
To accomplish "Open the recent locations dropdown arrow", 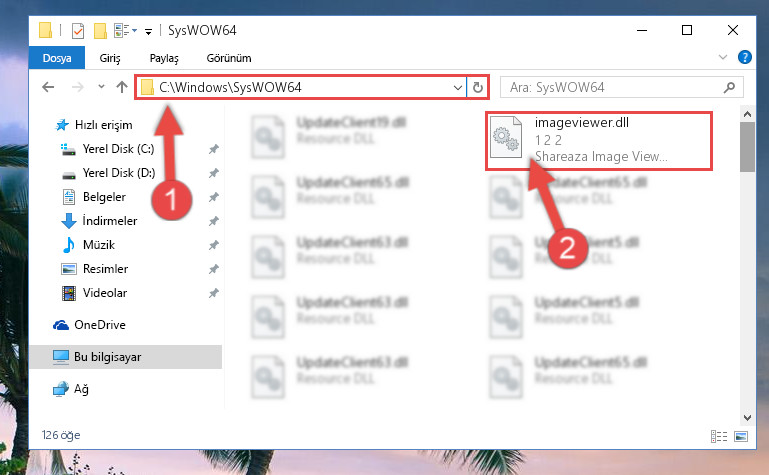I will click(x=101, y=87).
